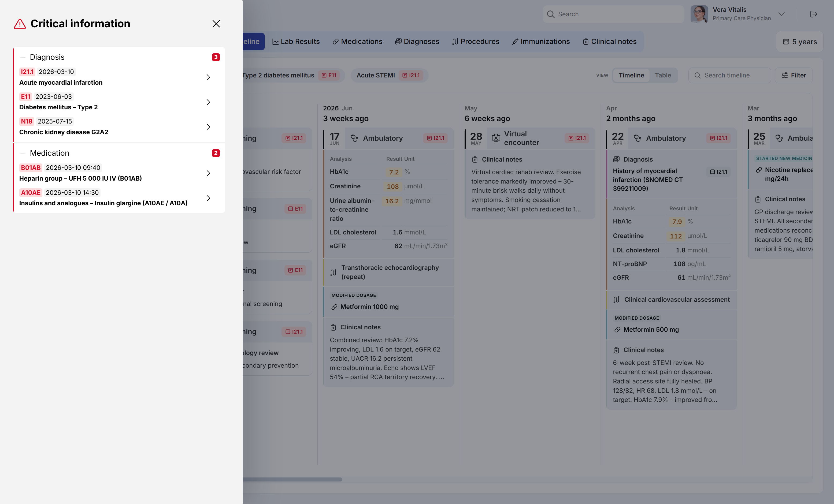The image size is (834, 504).
Task: Collapse the Medication section
Action: click(x=23, y=153)
